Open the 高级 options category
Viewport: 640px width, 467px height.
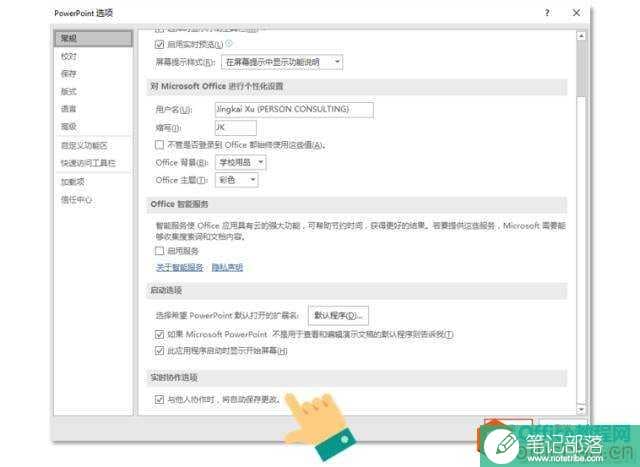[x=69, y=127]
